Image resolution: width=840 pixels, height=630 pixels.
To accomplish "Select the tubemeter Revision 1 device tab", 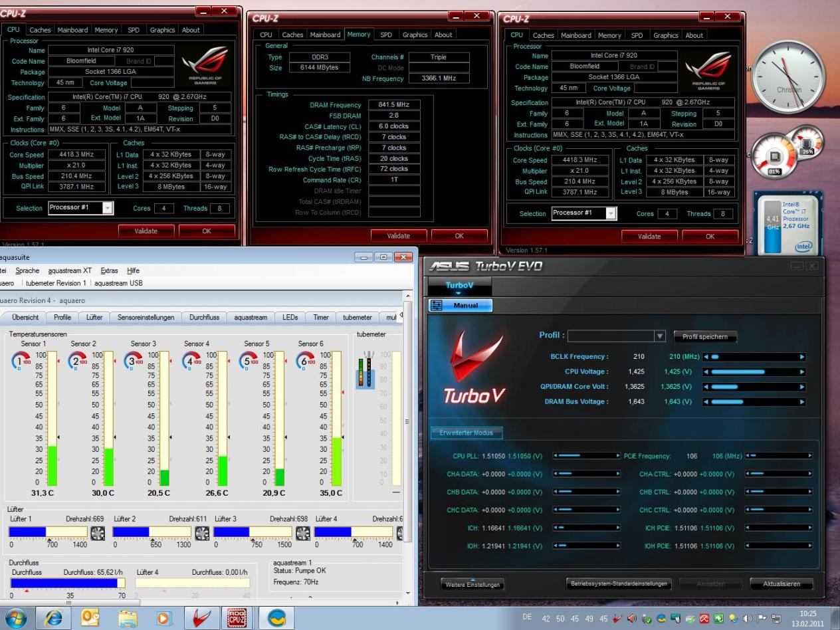I will point(56,283).
